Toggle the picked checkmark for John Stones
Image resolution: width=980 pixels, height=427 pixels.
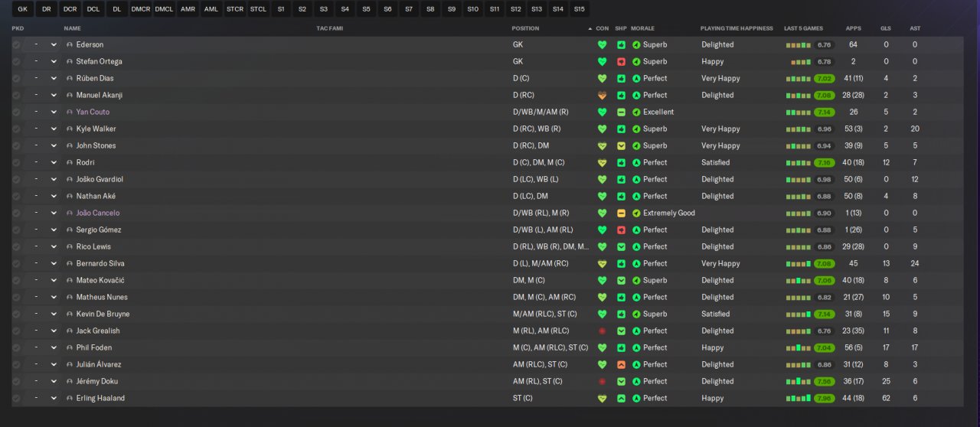click(x=16, y=145)
